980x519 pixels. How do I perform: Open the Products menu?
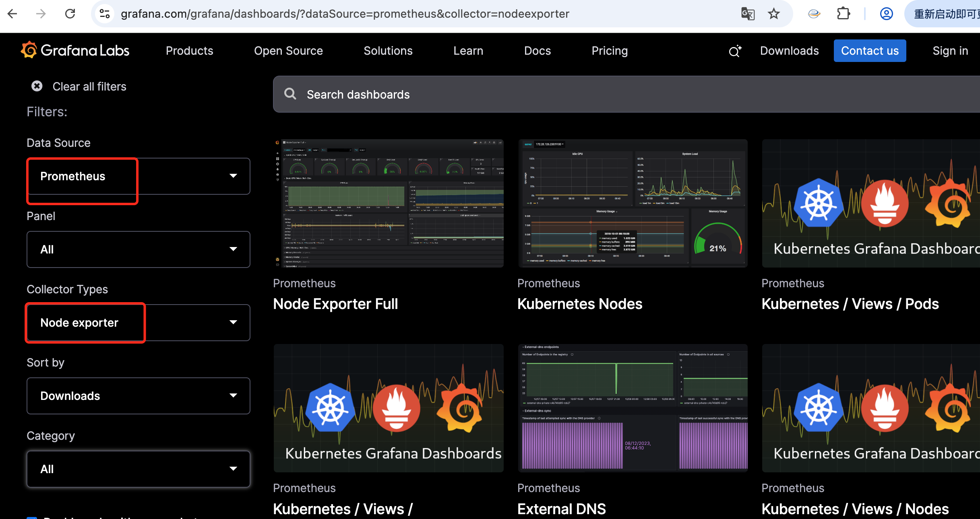(189, 51)
